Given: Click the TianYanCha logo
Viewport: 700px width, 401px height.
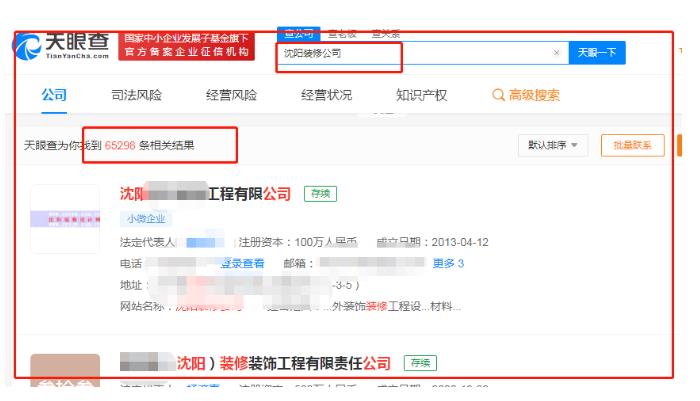Looking at the screenshot, I should pos(61,46).
